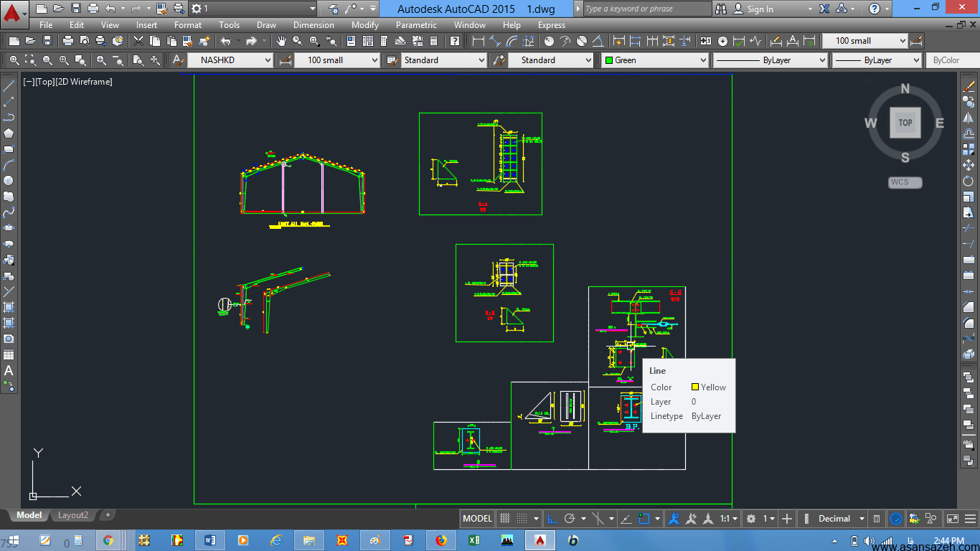The image size is (980, 551).
Task: Click the TOP face of the ViewCube
Action: click(x=905, y=123)
